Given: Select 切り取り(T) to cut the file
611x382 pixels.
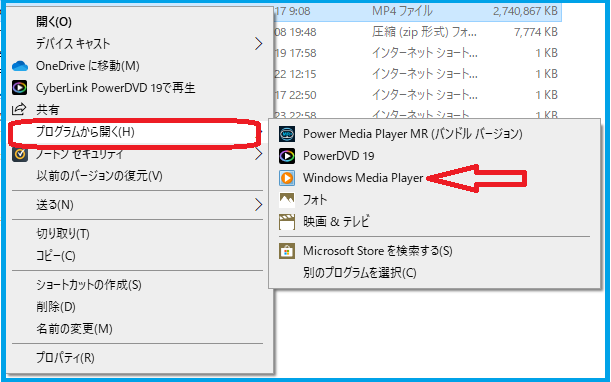Looking at the screenshot, I should (x=63, y=234).
